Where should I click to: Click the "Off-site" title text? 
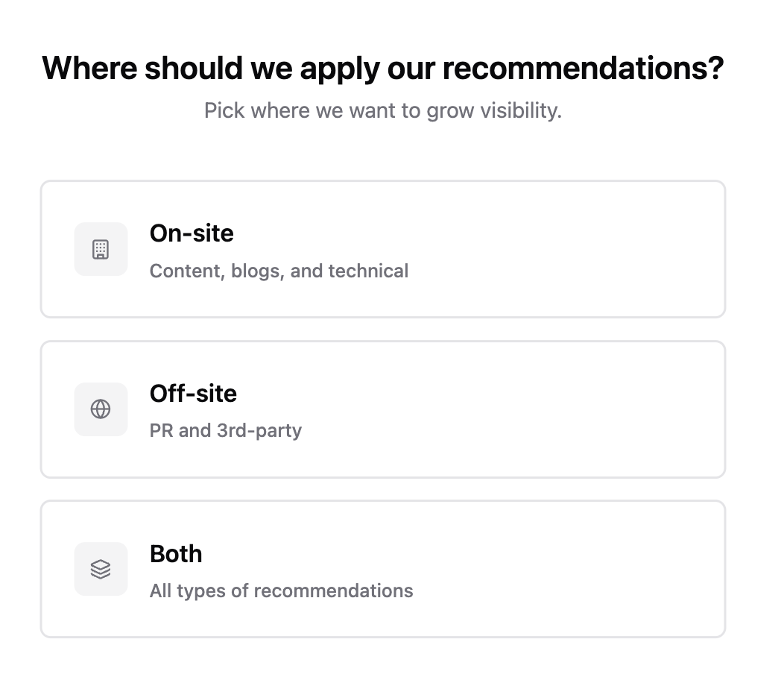pos(193,394)
